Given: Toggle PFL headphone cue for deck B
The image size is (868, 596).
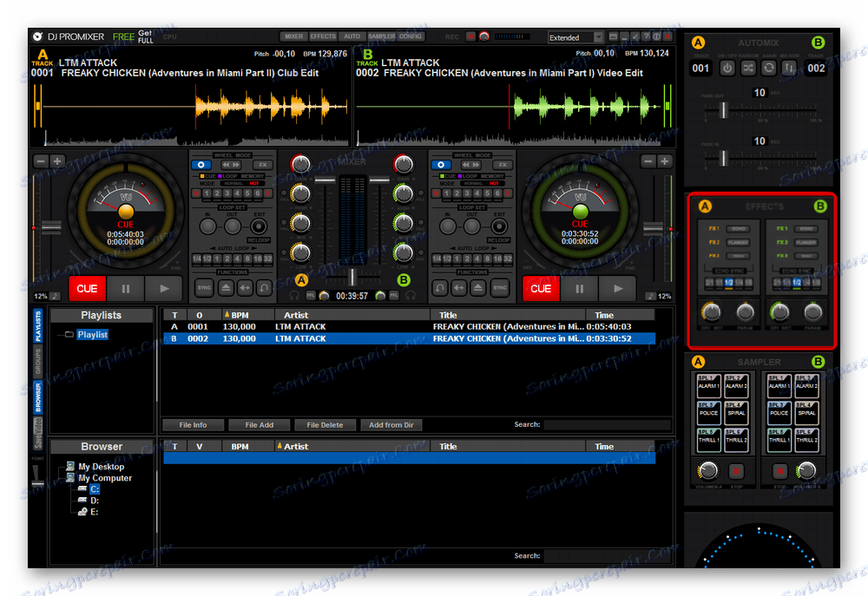Looking at the screenshot, I should coord(393,296).
